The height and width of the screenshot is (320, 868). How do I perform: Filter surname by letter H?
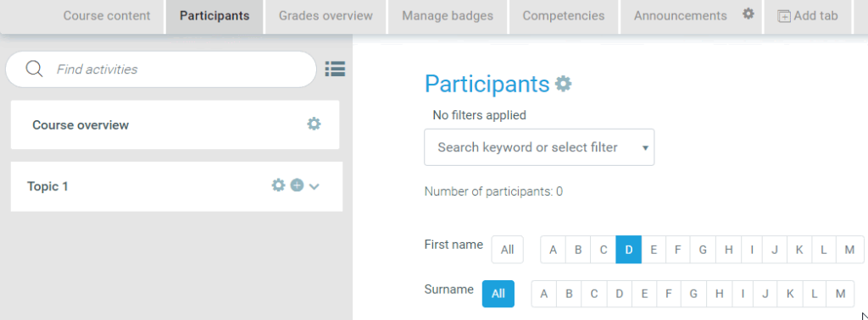tap(719, 294)
